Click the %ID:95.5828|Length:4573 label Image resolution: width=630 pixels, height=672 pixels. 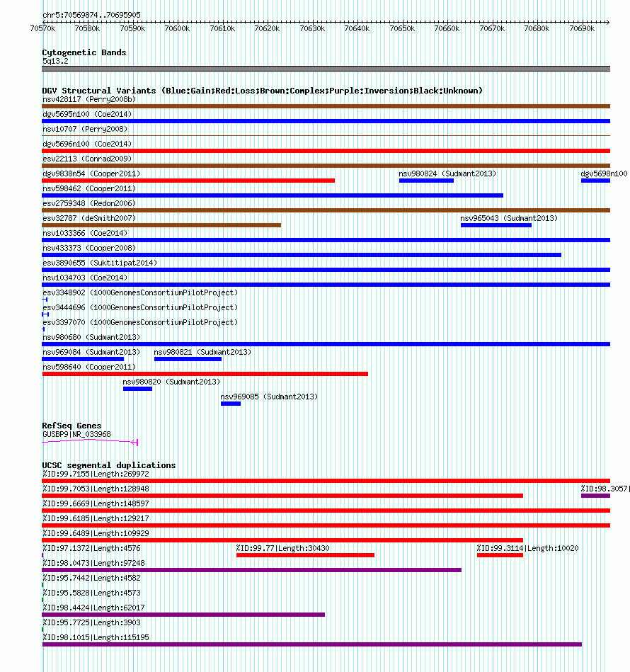tap(91, 593)
